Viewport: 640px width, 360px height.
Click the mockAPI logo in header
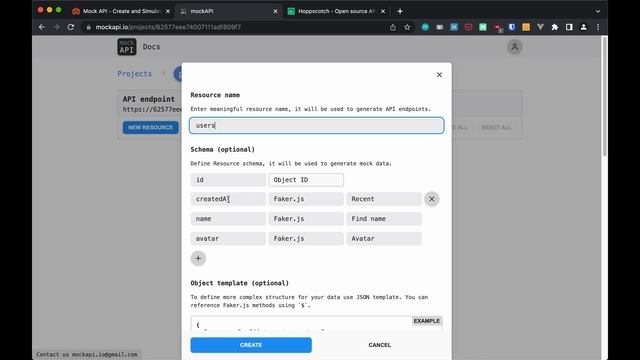[127, 47]
